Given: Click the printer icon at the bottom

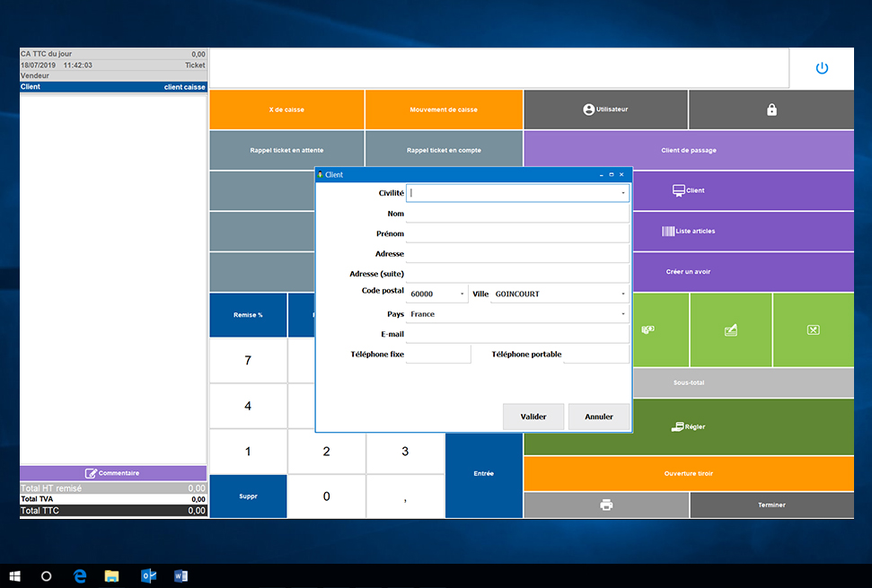Looking at the screenshot, I should coord(605,505).
